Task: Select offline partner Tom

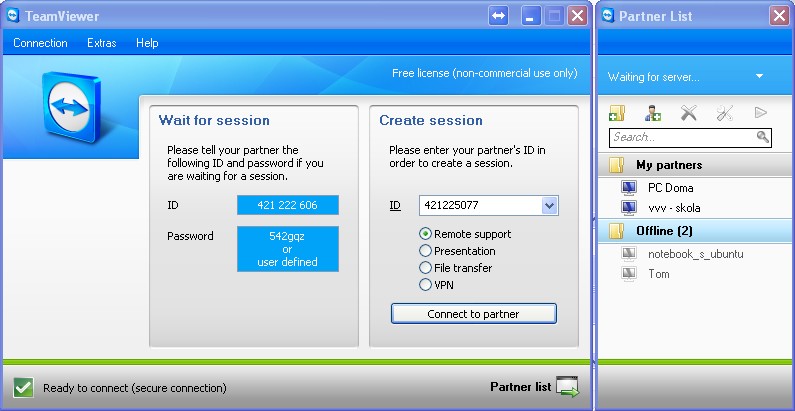Action: coord(659,274)
